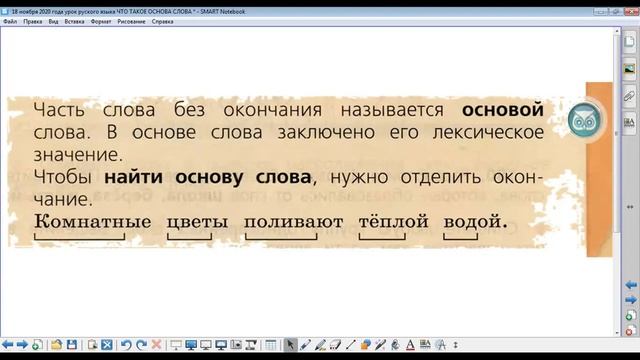Click the word тёплой in the sentence
Viewport: 640px width, 360px height.
tap(393, 222)
